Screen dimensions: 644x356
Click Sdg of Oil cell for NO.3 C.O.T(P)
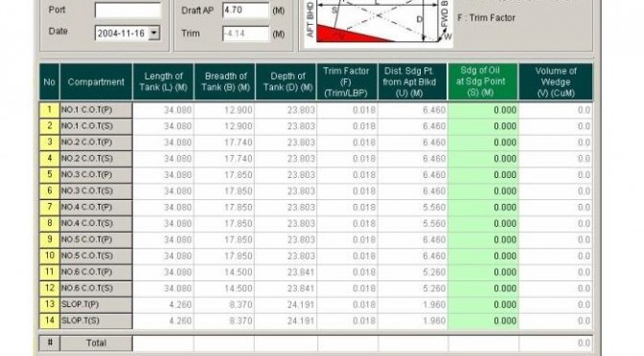click(x=483, y=175)
